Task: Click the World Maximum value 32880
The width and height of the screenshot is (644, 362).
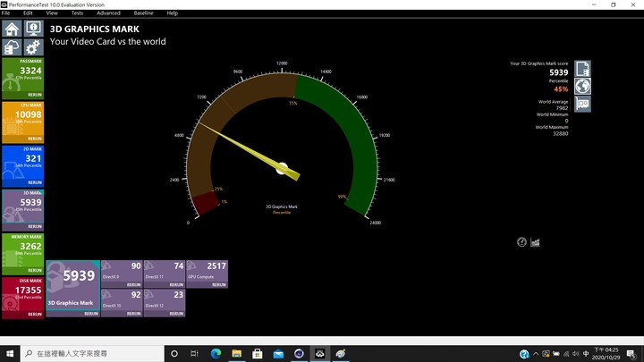Action: [x=561, y=133]
